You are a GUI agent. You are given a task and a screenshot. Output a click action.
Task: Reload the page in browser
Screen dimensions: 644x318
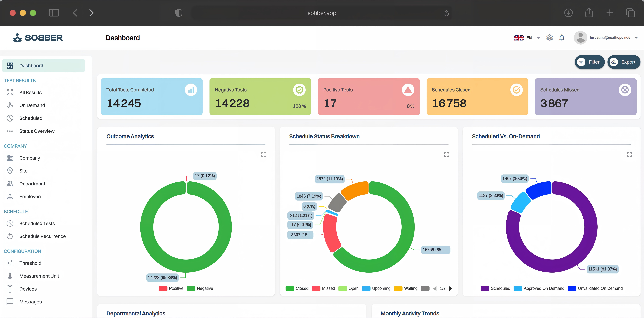click(x=446, y=13)
